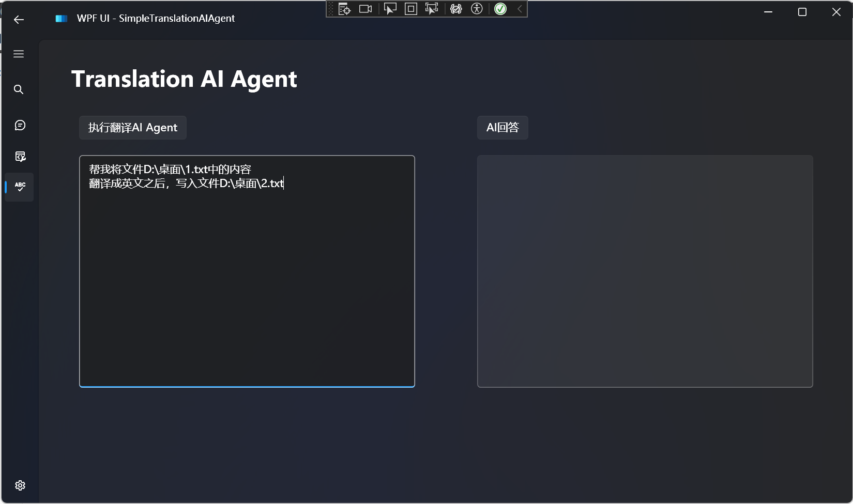Open settings via the gear icon
This screenshot has height=504, width=853.
coord(20,485)
